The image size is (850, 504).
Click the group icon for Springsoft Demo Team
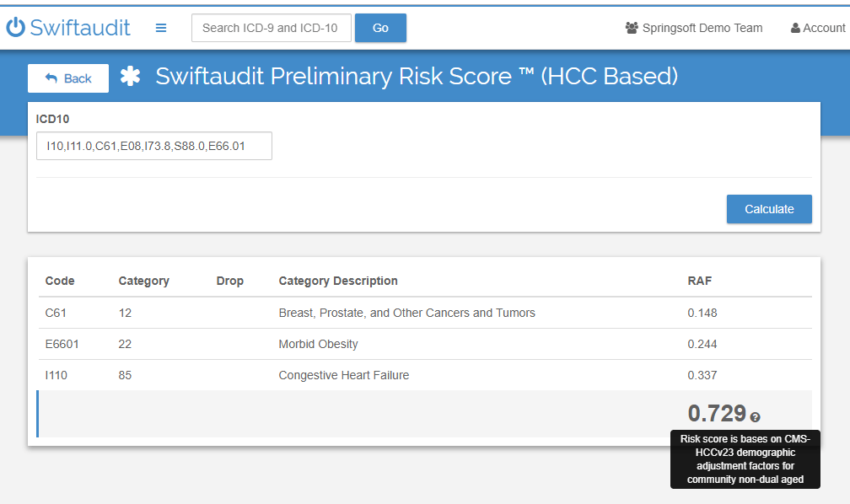coord(632,28)
